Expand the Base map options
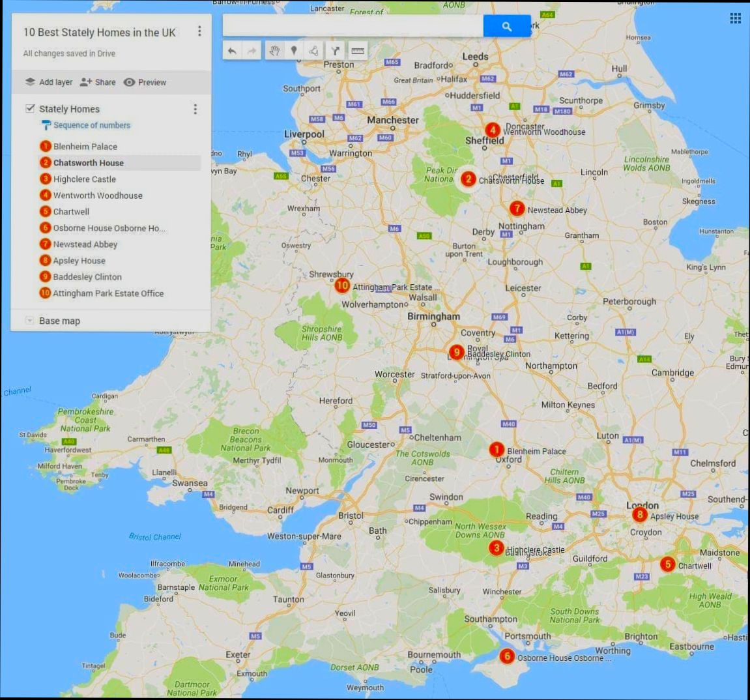This screenshot has width=750, height=700. click(29, 320)
